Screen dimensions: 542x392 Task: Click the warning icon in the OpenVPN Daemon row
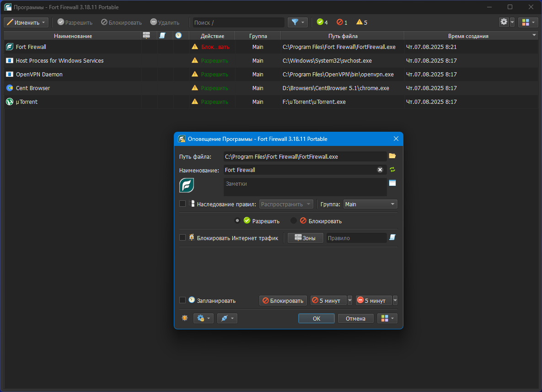(x=195, y=74)
